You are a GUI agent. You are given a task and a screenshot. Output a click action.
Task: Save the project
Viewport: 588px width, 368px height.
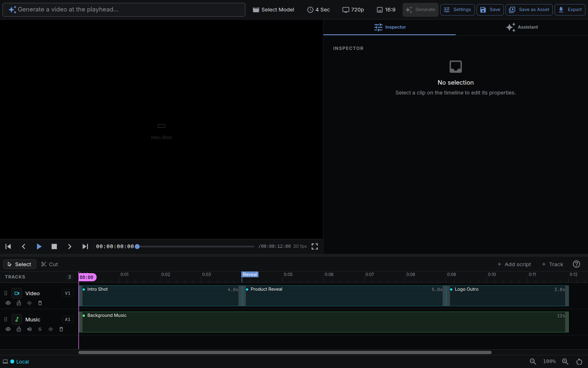click(490, 9)
